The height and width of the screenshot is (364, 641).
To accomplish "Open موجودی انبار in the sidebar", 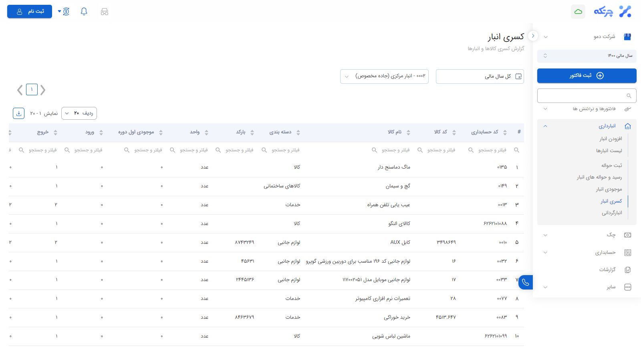I will click(x=609, y=189).
